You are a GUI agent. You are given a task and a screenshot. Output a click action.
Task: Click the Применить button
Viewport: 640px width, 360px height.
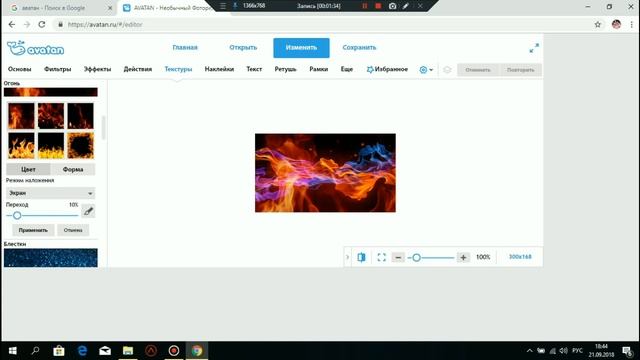[x=33, y=230]
